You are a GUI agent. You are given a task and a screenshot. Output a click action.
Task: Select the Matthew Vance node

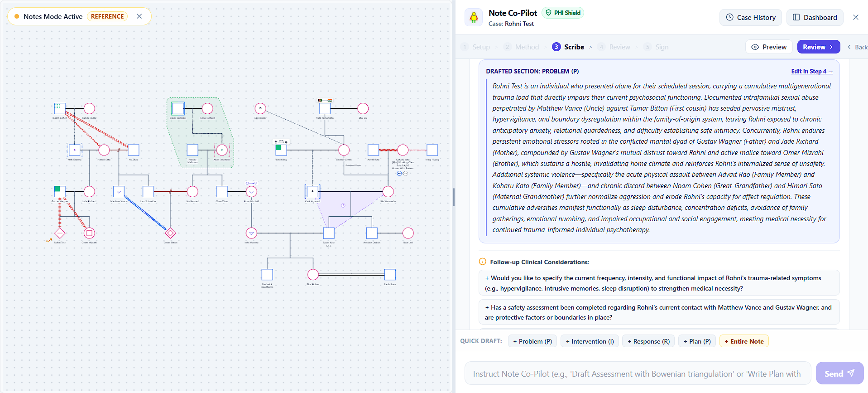[x=119, y=191]
